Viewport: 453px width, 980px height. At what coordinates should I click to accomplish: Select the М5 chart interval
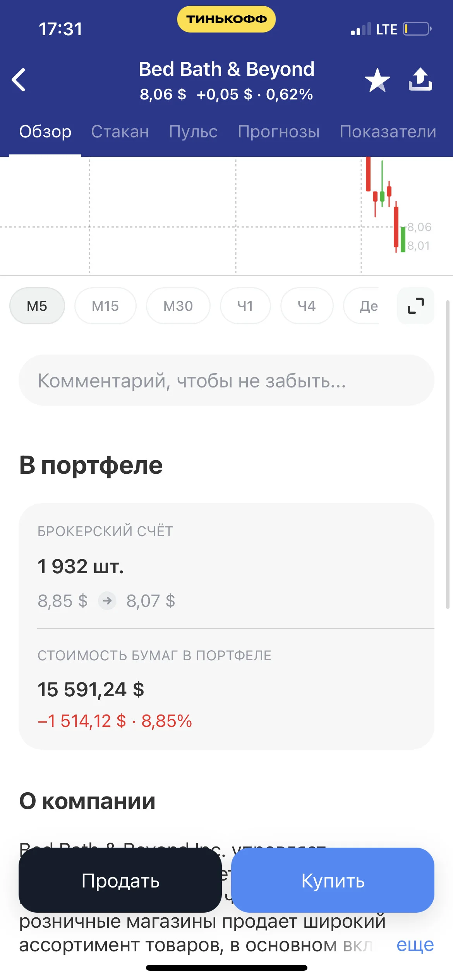click(x=37, y=306)
